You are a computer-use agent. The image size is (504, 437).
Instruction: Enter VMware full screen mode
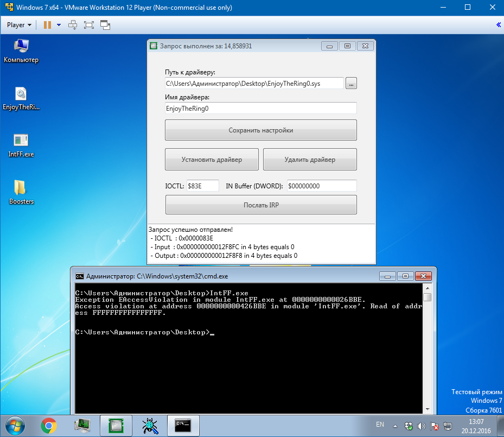pyautogui.click(x=89, y=25)
